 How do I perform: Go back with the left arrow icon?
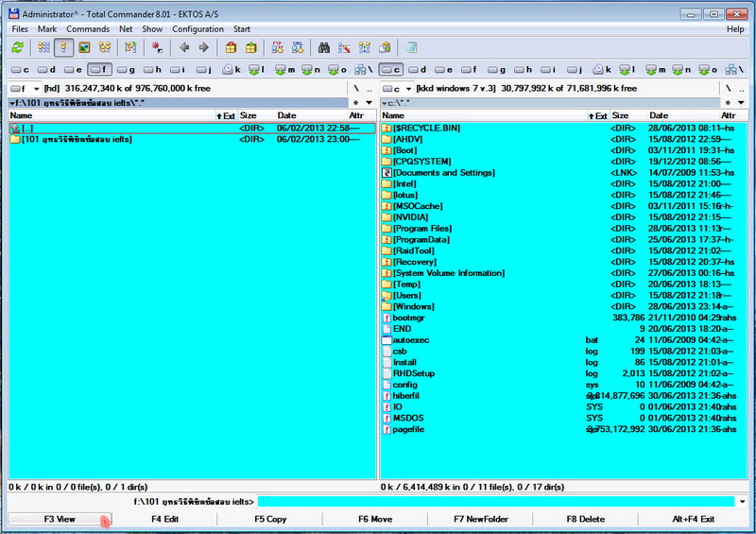coord(183,47)
